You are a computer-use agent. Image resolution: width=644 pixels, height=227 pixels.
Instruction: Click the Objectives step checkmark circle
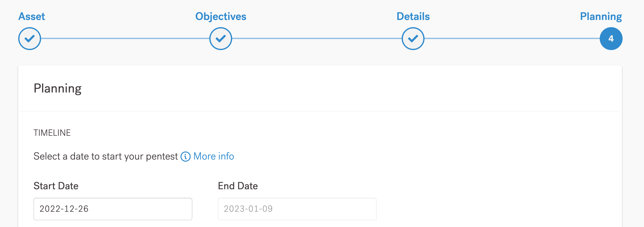[x=221, y=39]
